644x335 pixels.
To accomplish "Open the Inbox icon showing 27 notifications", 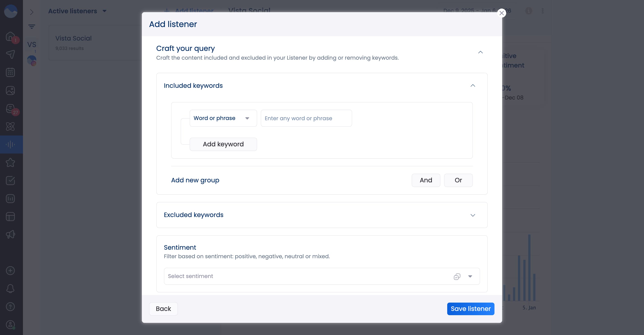I will pyautogui.click(x=10, y=109).
